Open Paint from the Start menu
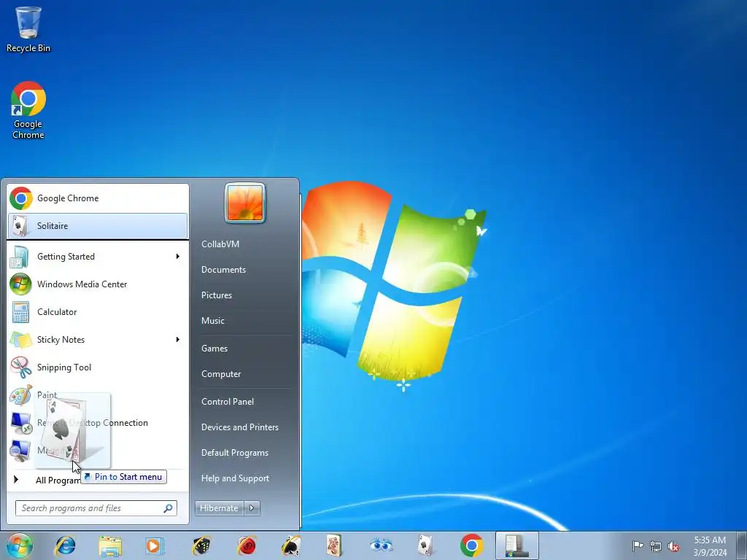The image size is (747, 560). point(97,394)
